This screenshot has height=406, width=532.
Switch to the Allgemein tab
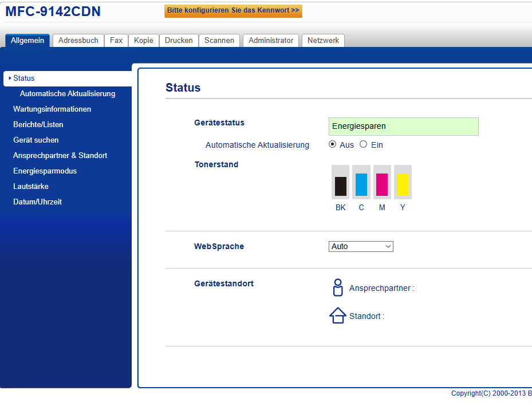tap(27, 40)
